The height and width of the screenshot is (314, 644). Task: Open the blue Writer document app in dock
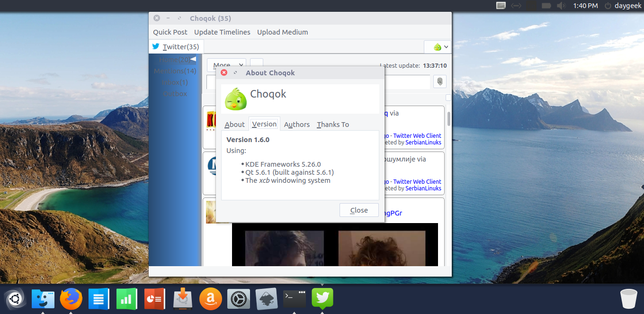[98, 299]
